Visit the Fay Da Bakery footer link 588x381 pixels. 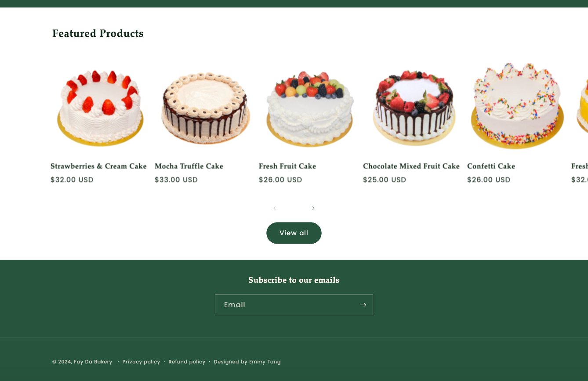click(93, 362)
